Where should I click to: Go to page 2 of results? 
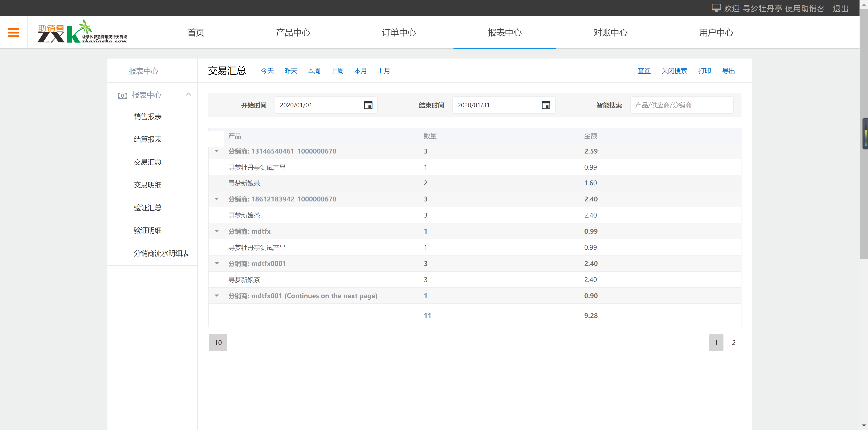click(x=734, y=343)
